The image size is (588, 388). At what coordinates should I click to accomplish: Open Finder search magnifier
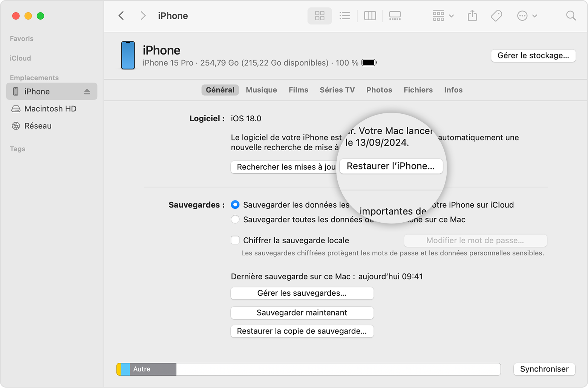click(x=571, y=16)
